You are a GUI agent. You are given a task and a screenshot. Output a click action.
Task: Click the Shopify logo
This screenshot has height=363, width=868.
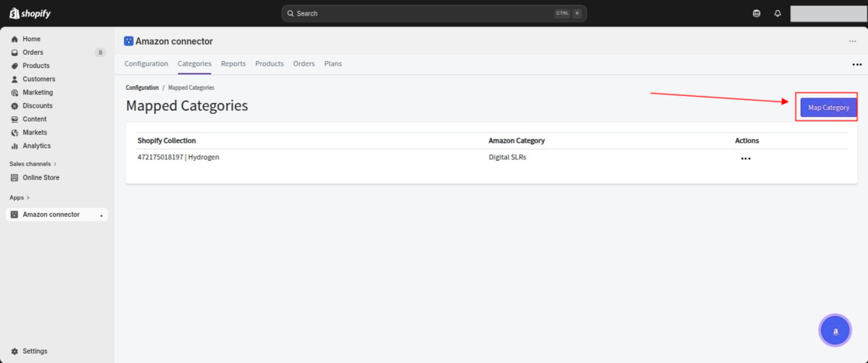[30, 13]
